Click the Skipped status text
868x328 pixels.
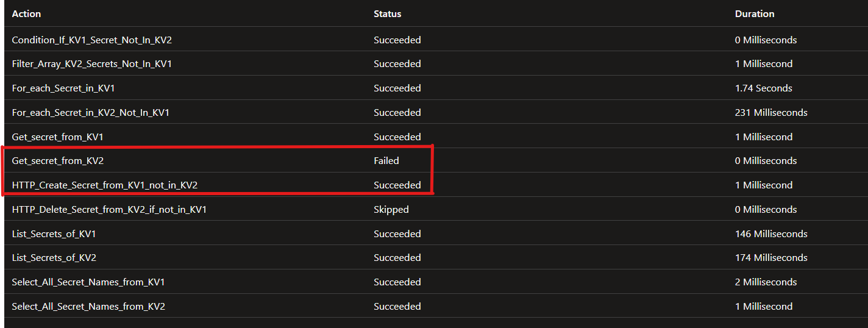391,210
